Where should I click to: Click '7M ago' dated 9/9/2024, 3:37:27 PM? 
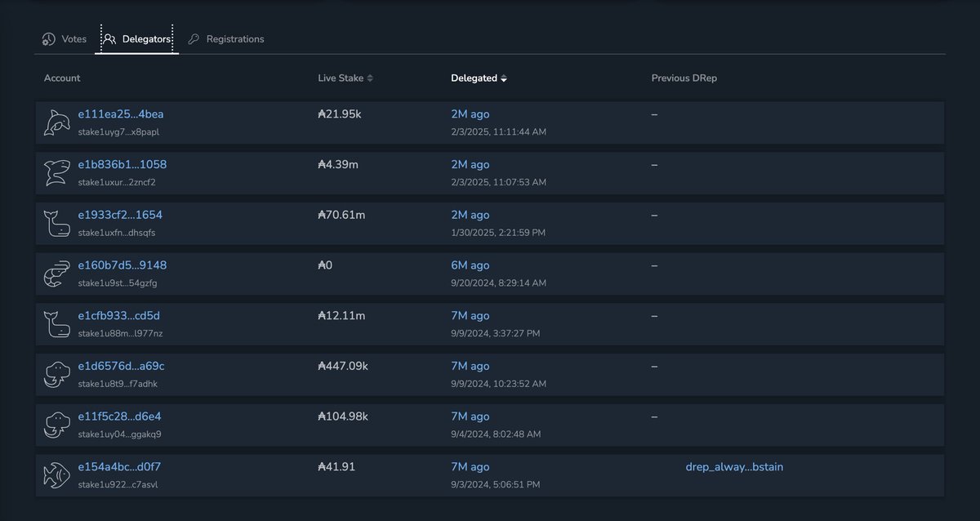click(x=470, y=317)
